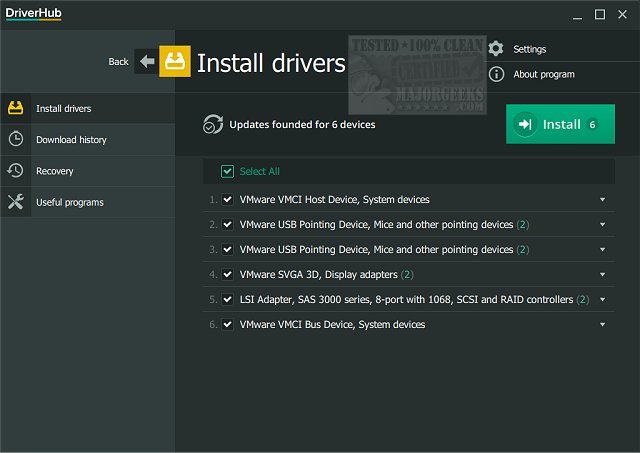Click the Back text link
Viewport: 640px width, 453px height.
pos(118,62)
